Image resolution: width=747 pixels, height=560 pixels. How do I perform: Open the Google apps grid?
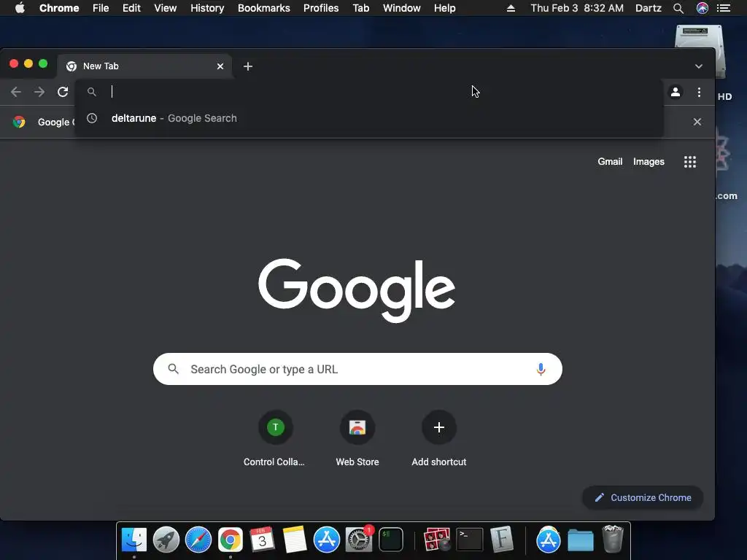pyautogui.click(x=690, y=162)
